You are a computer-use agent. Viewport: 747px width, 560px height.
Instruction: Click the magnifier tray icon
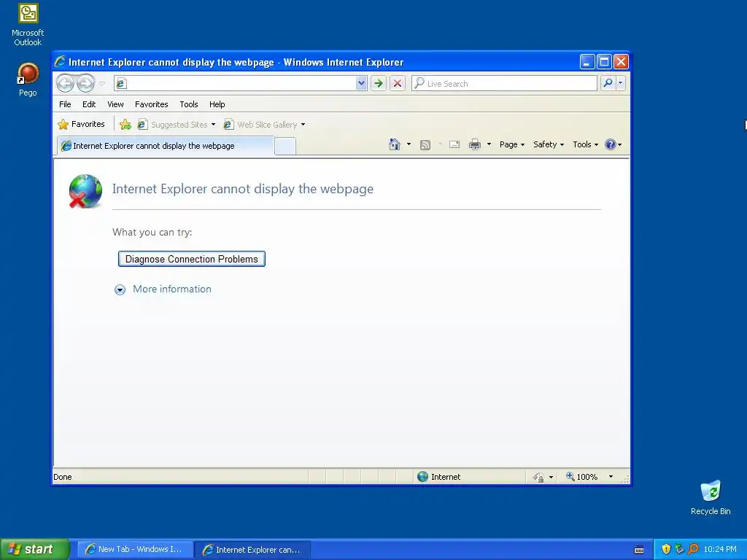coord(693,549)
